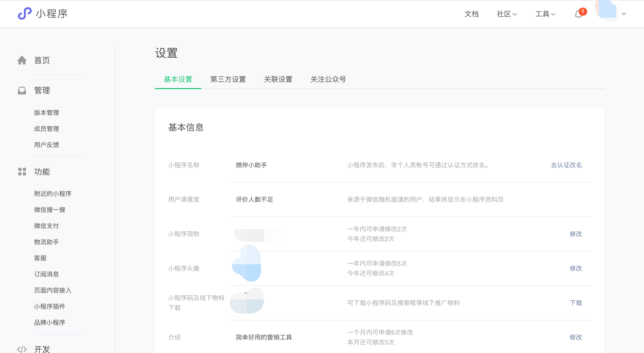Expand the 工具 dropdown menu

point(545,14)
